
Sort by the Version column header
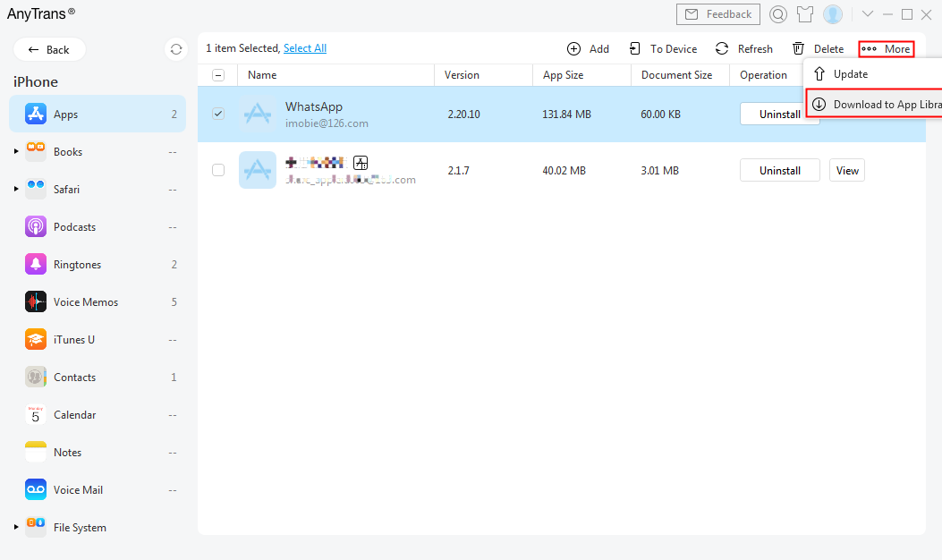[462, 75]
